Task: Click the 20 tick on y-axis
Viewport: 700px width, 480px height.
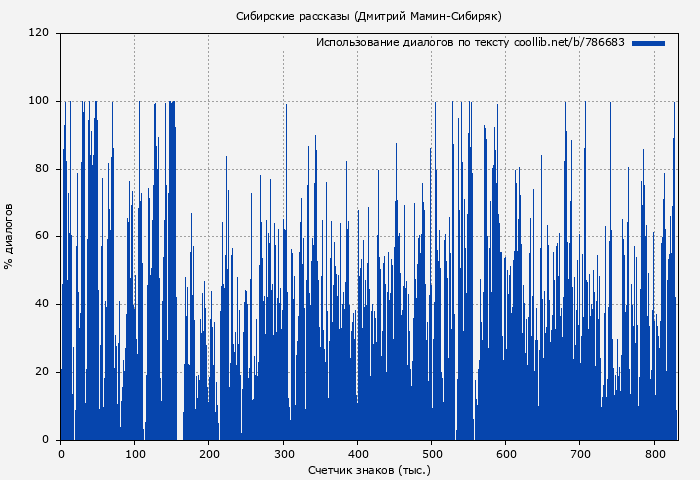Action: [42, 372]
